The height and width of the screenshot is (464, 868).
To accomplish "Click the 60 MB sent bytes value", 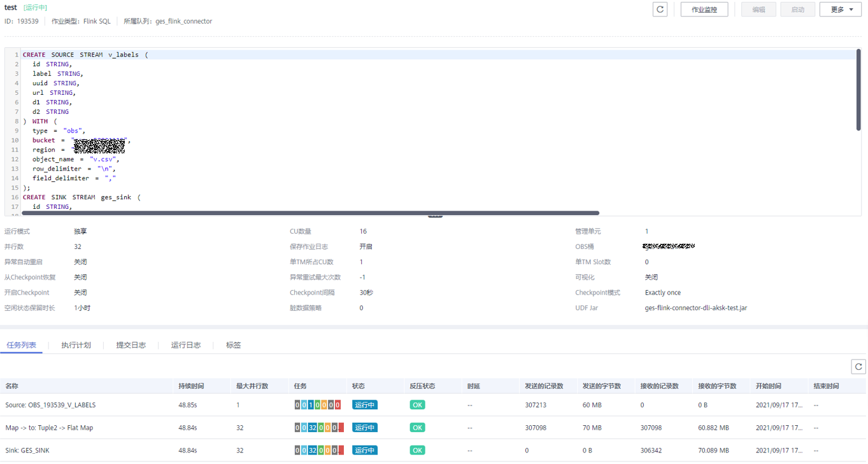I will coord(592,405).
